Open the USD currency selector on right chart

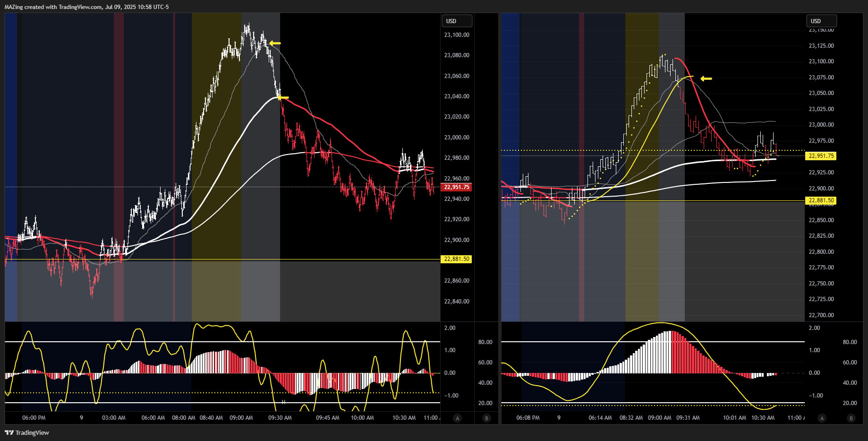coord(821,21)
